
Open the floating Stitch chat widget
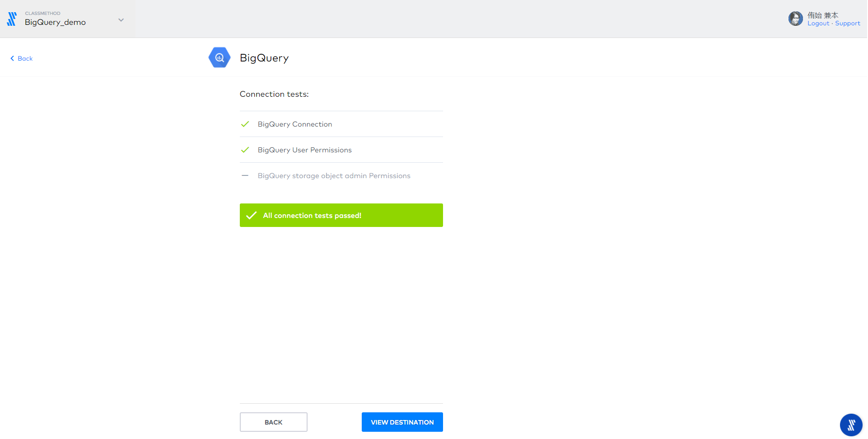tap(851, 425)
